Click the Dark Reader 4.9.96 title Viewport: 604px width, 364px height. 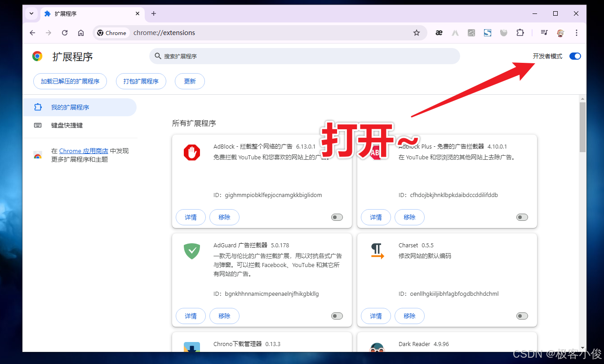[x=423, y=344]
